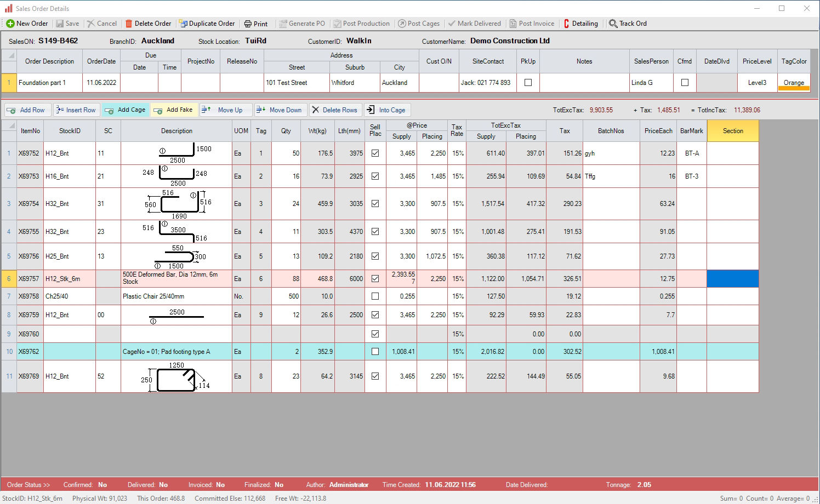Open the Detailing tool
The width and height of the screenshot is (820, 504).
click(x=580, y=24)
